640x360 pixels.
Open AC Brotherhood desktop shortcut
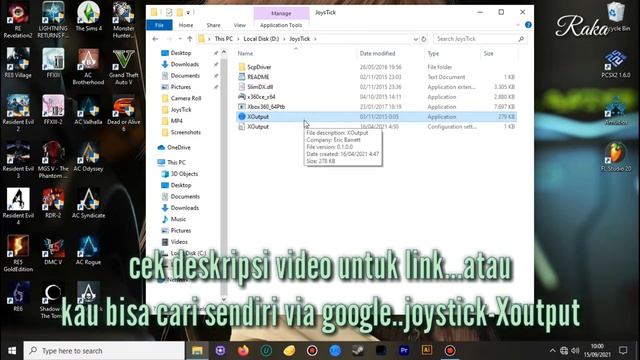coord(88,67)
